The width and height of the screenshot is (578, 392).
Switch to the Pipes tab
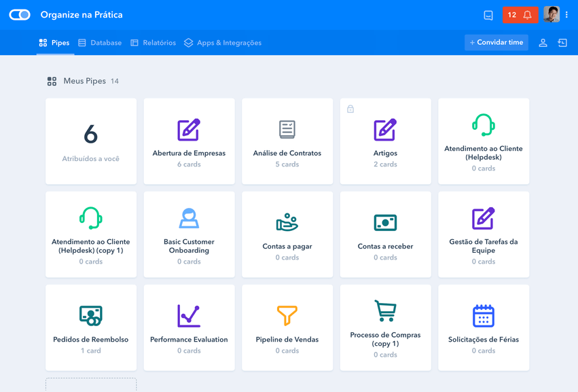point(54,43)
